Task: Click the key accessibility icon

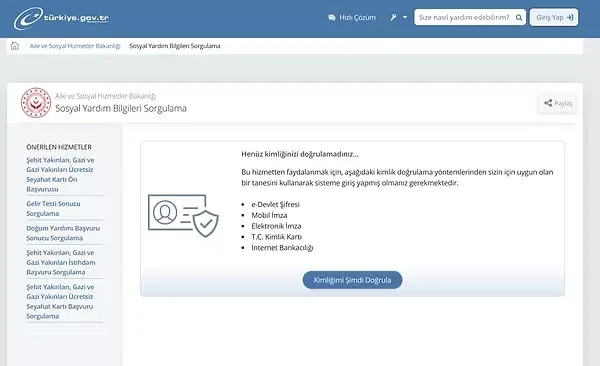Action: (393, 17)
